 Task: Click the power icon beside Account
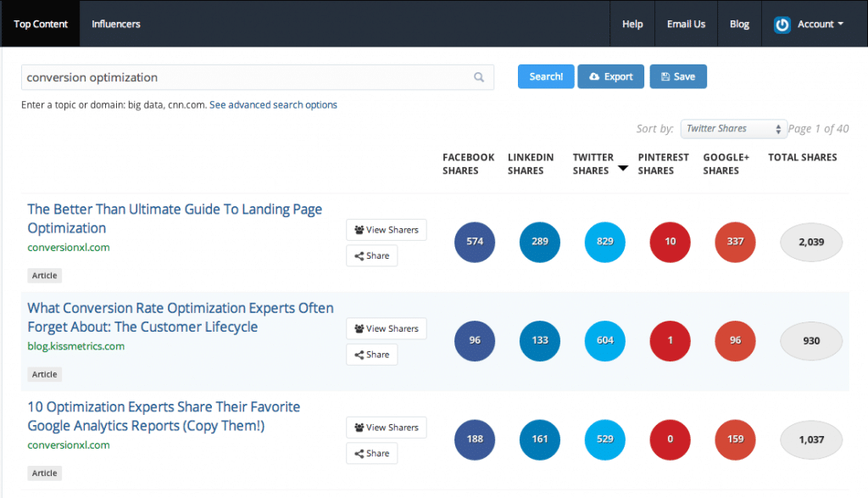pyautogui.click(x=782, y=25)
